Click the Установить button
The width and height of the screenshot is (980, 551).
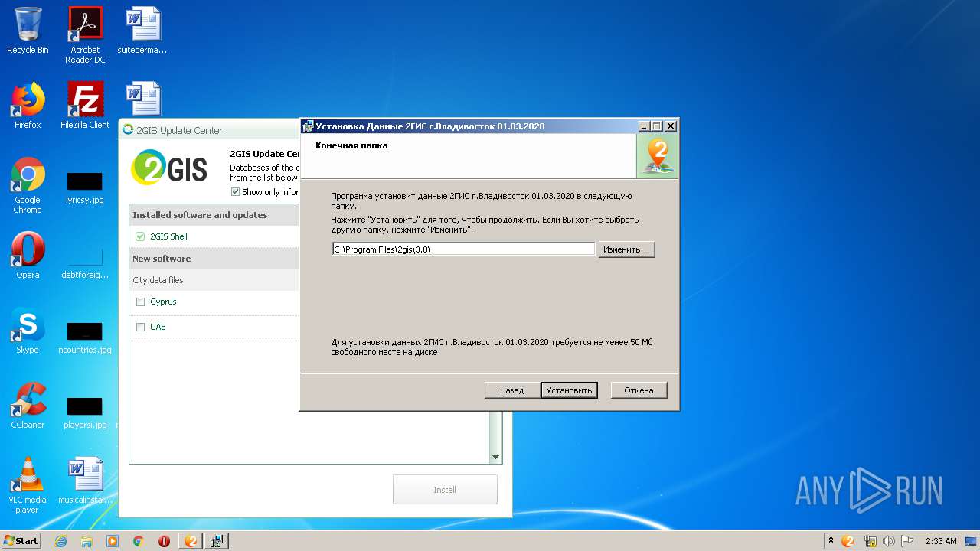click(x=569, y=390)
